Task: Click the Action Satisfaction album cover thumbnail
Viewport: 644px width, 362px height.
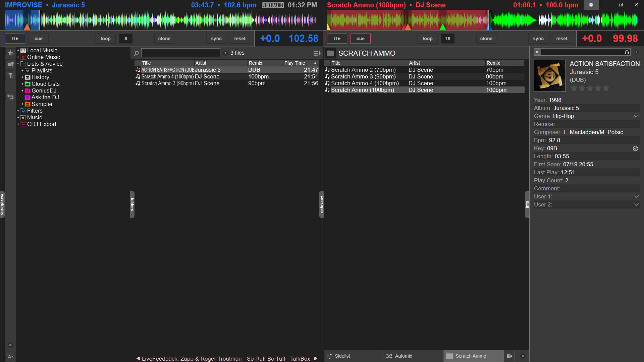Action: tap(550, 76)
